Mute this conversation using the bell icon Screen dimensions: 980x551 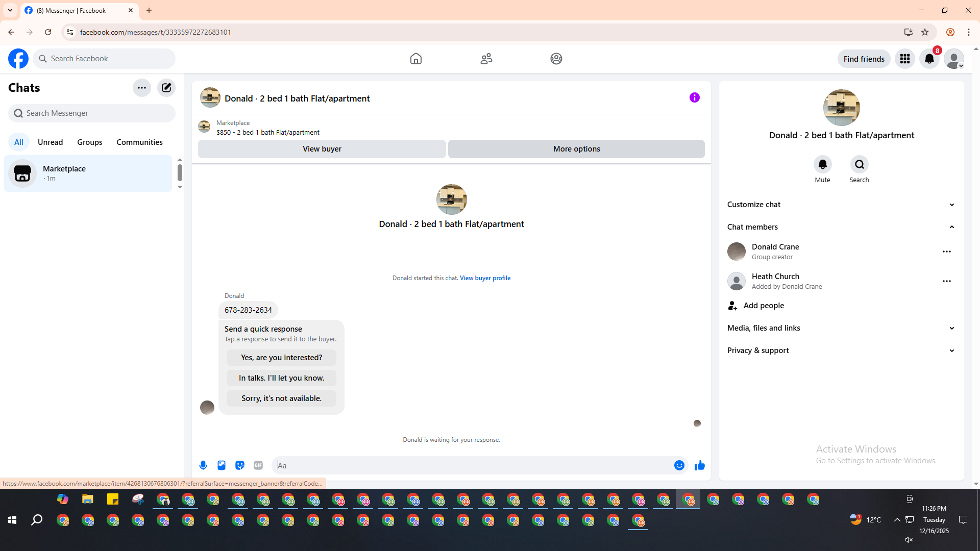point(823,164)
